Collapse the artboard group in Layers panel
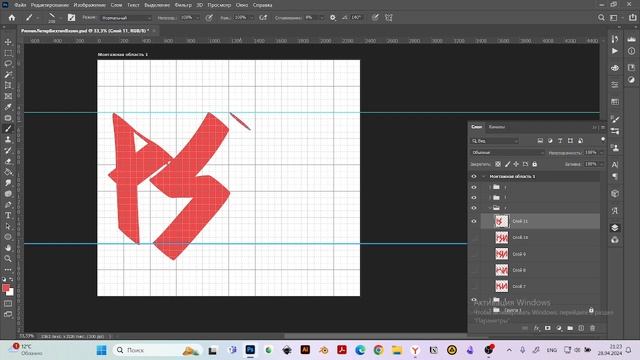Screen dimensions: 640x360 [484, 176]
